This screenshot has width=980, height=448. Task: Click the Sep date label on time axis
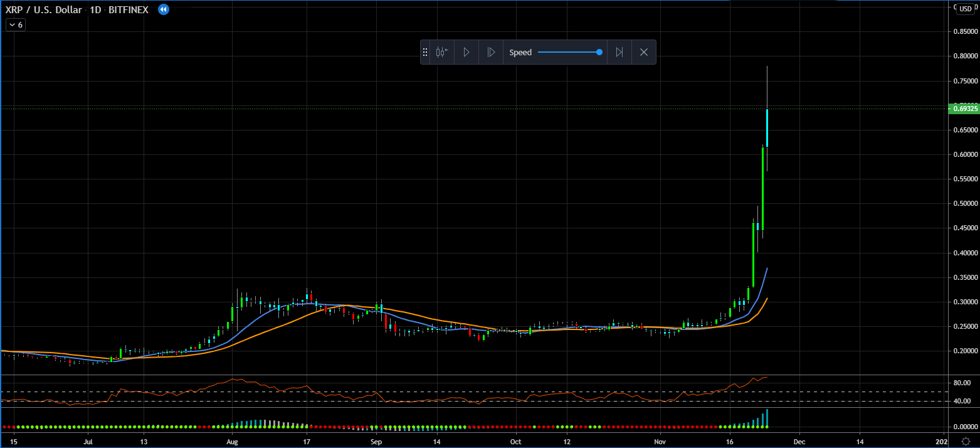[376, 441]
